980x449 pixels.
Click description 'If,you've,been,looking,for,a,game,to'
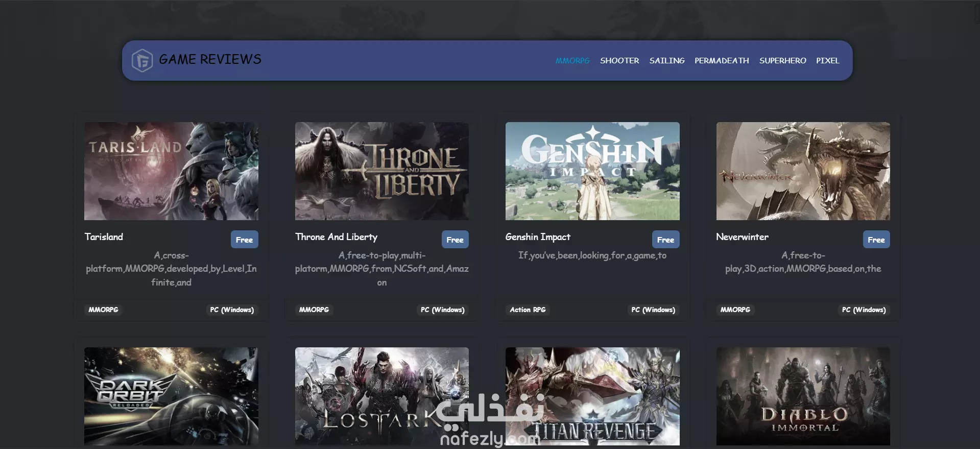(x=592, y=255)
